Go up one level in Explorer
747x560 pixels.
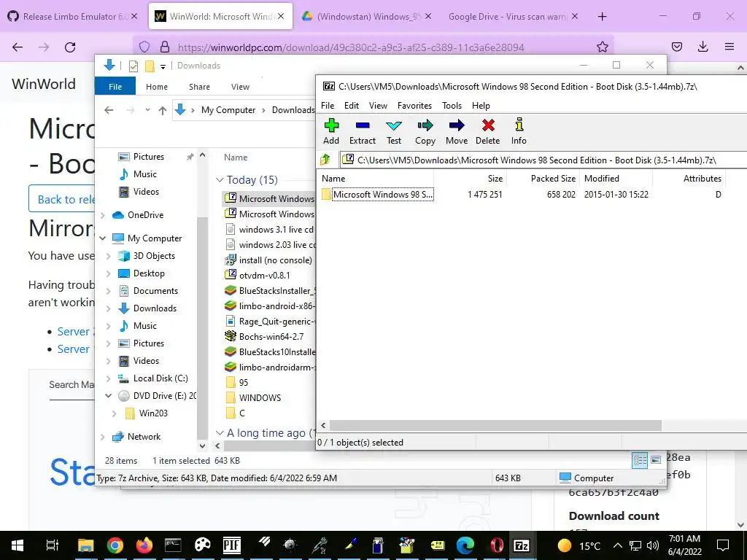[163, 110]
